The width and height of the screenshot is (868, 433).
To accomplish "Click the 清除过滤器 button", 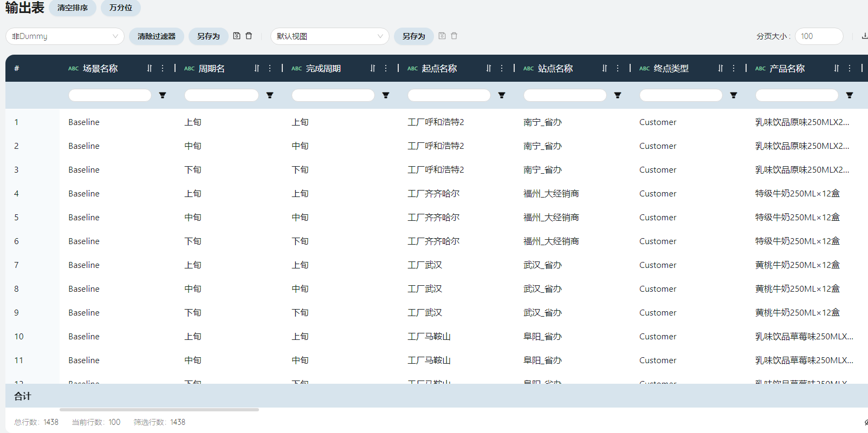I will click(157, 36).
